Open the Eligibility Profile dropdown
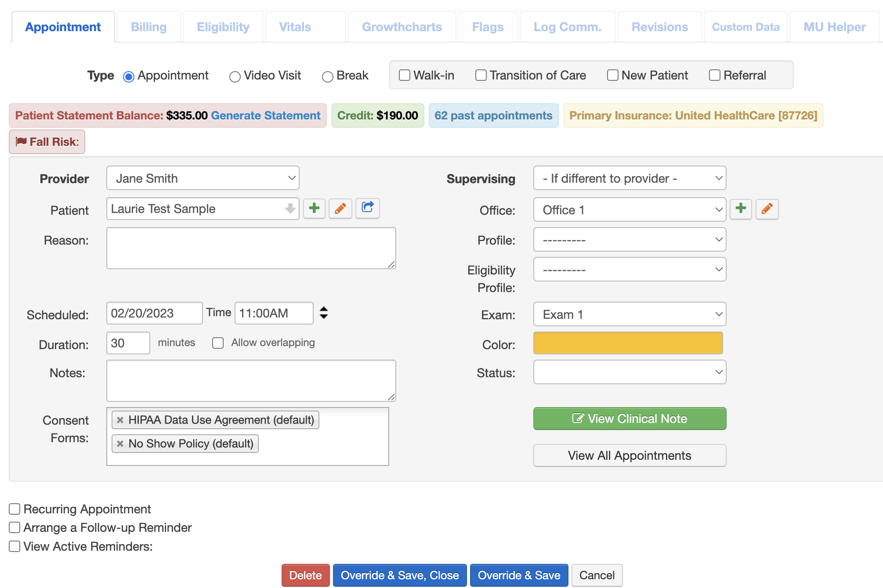 click(630, 269)
